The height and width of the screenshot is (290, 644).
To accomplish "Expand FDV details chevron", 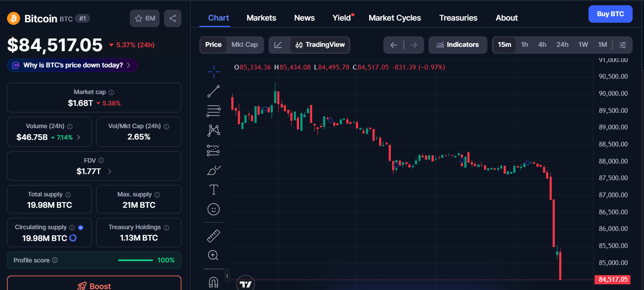I will [x=109, y=171].
